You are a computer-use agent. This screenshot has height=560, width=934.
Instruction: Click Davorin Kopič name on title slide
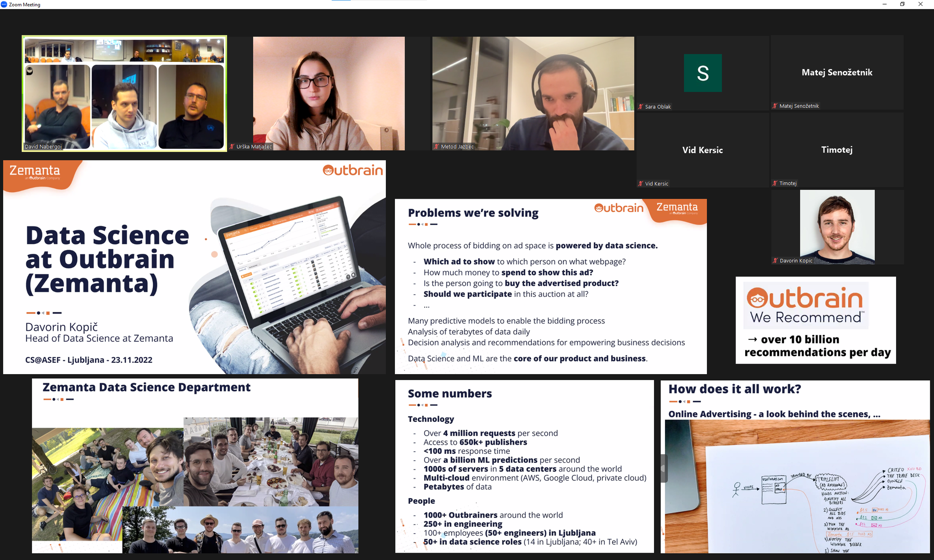click(62, 327)
